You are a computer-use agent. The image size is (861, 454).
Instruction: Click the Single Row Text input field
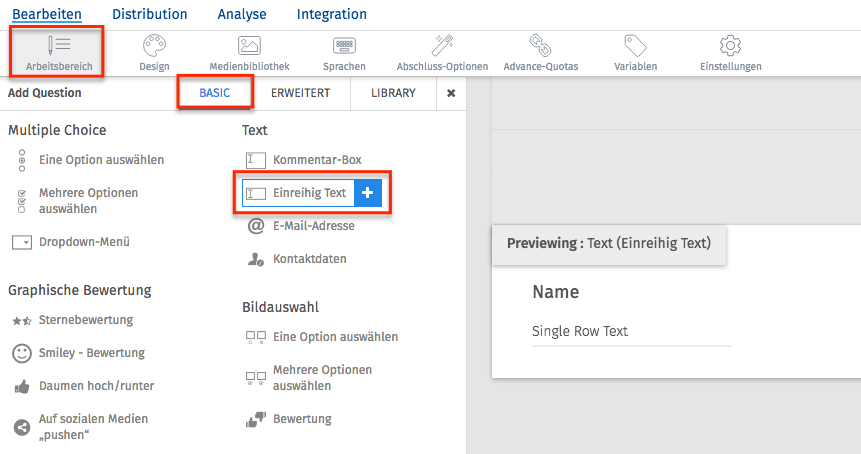point(631,332)
